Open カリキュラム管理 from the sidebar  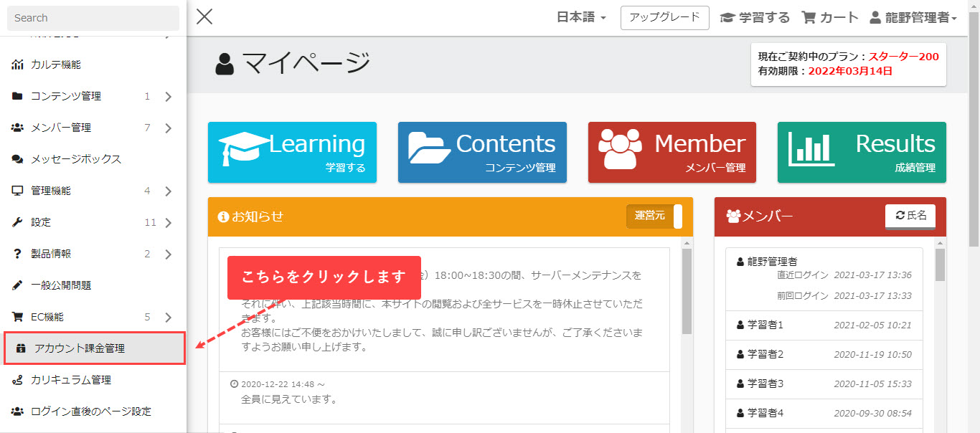[x=70, y=380]
